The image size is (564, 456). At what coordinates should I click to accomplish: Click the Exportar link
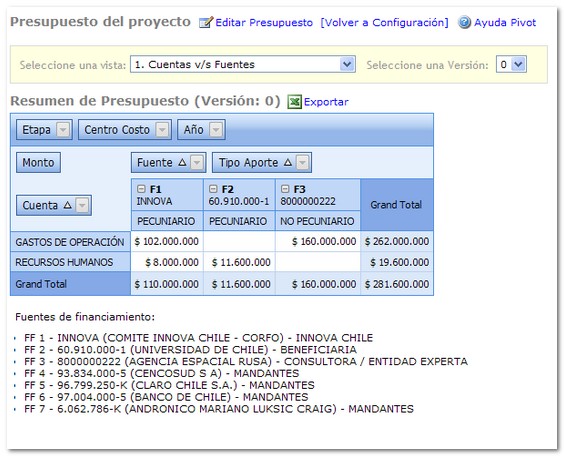(x=326, y=102)
